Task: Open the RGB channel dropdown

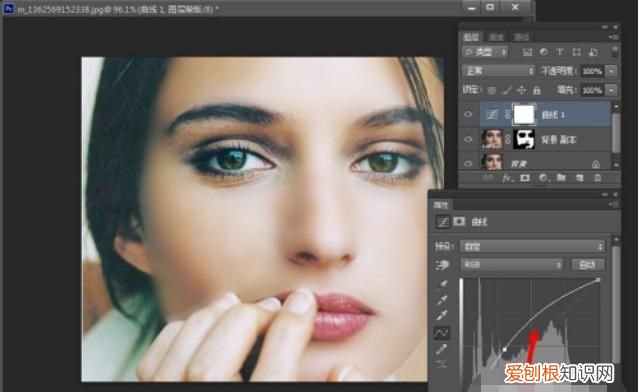Action: [512, 265]
